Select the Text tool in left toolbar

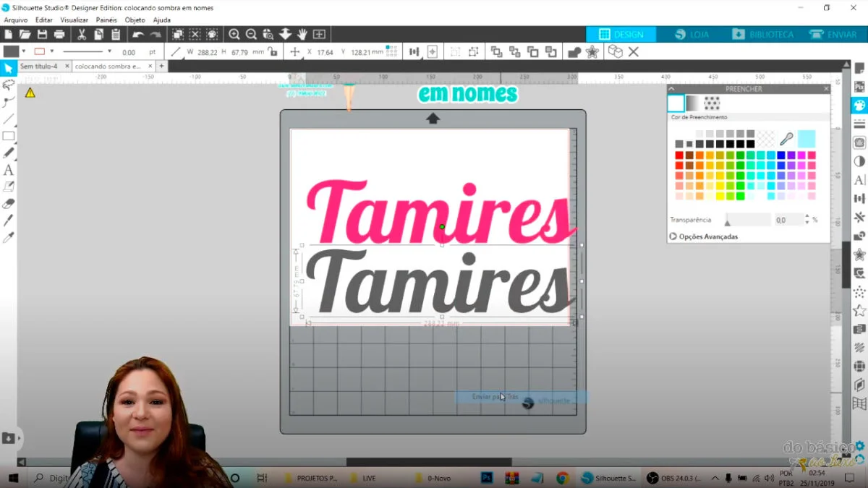click(x=9, y=170)
